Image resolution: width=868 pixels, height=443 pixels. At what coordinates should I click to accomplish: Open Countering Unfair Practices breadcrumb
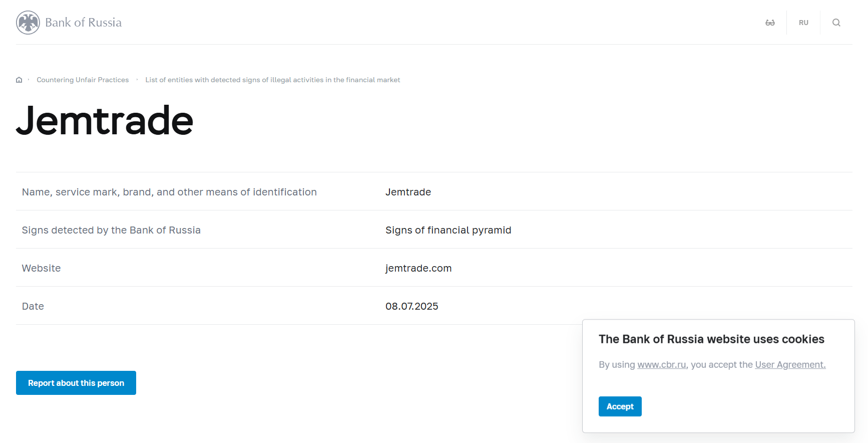tap(83, 80)
